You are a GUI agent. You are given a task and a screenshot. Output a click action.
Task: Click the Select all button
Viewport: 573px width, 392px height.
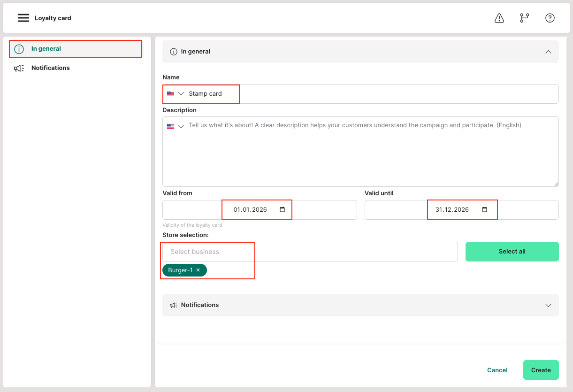click(x=512, y=252)
